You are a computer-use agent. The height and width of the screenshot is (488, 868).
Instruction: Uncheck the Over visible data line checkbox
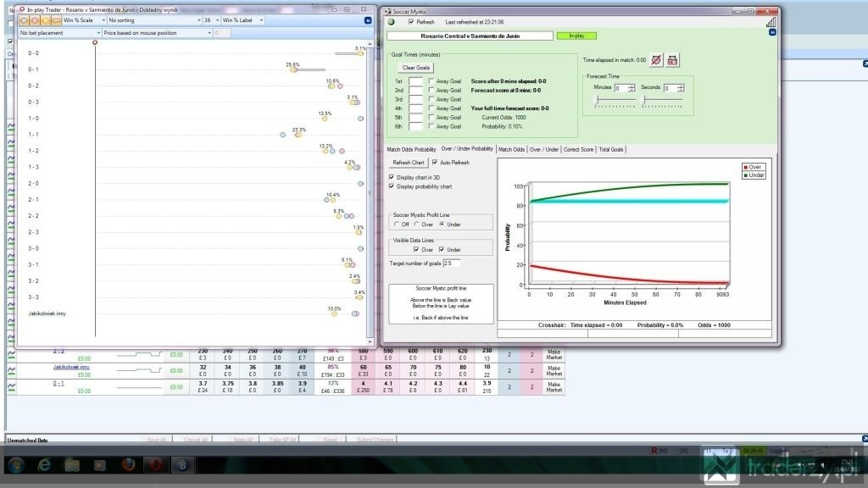415,250
